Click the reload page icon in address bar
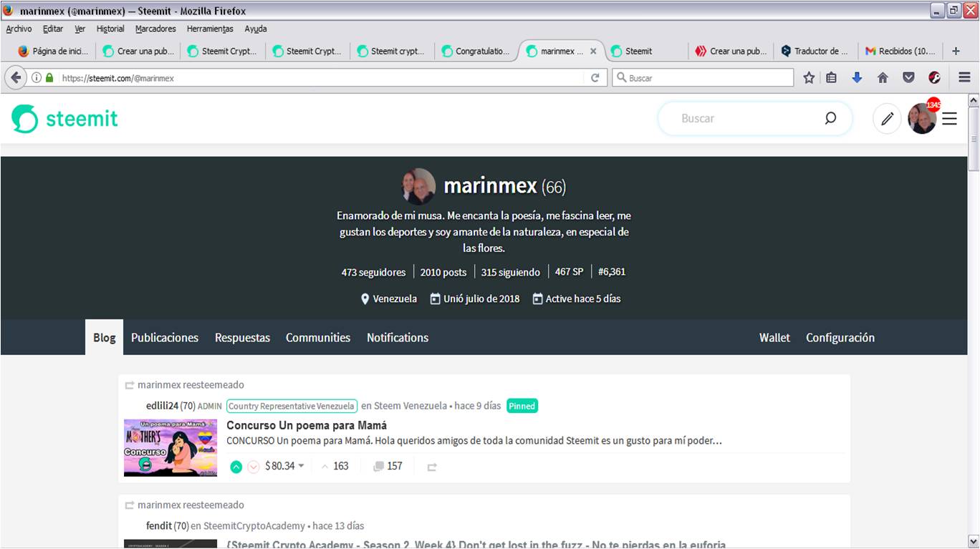The image size is (980, 549). [x=595, y=77]
